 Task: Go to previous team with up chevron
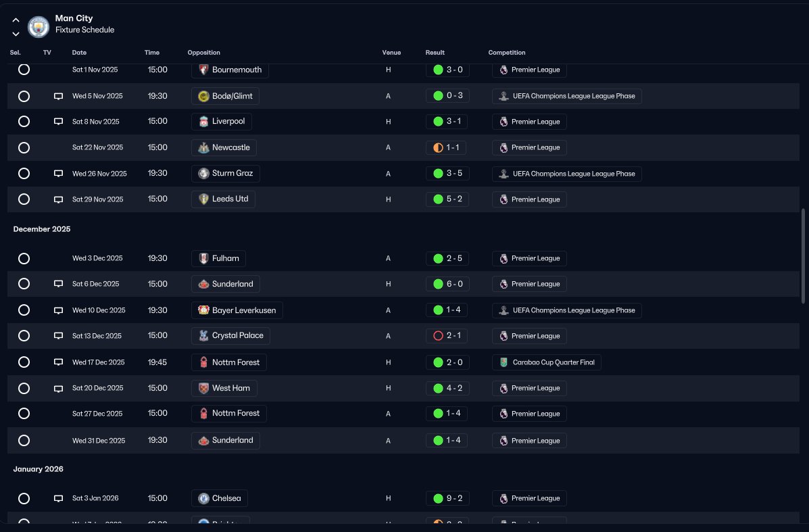pos(16,20)
